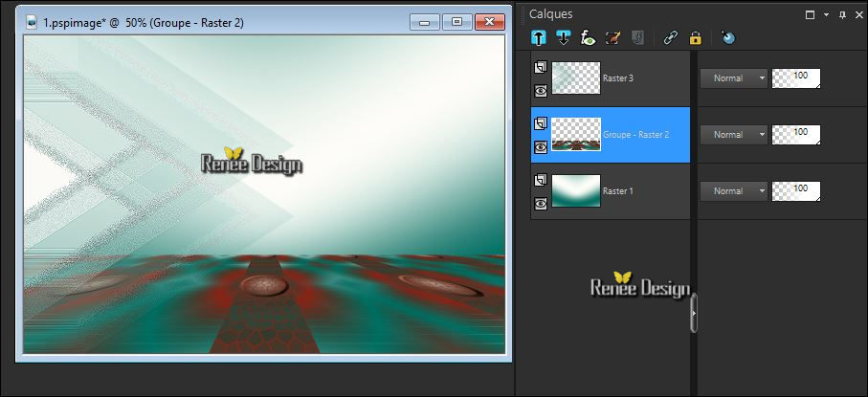Hide the Raster 3 layer
Screen dimensions: 868x397
(541, 90)
